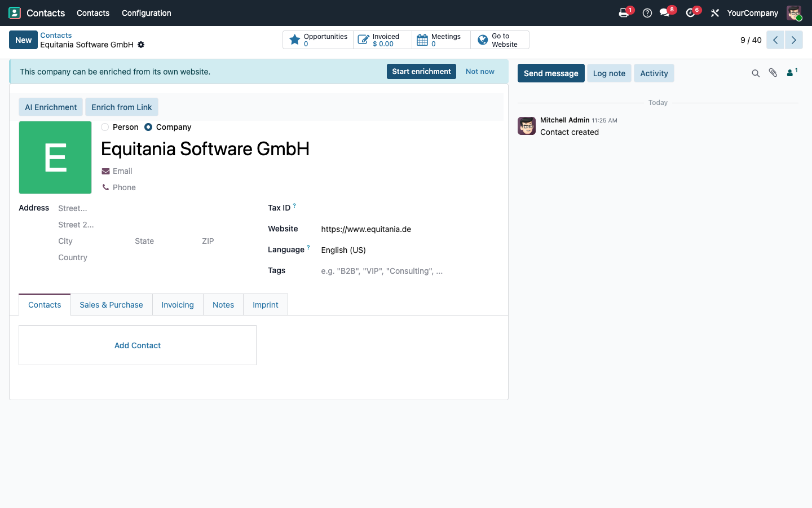Viewport: 812px width, 508px height.
Task: Select the Company radio button
Action: click(x=148, y=127)
